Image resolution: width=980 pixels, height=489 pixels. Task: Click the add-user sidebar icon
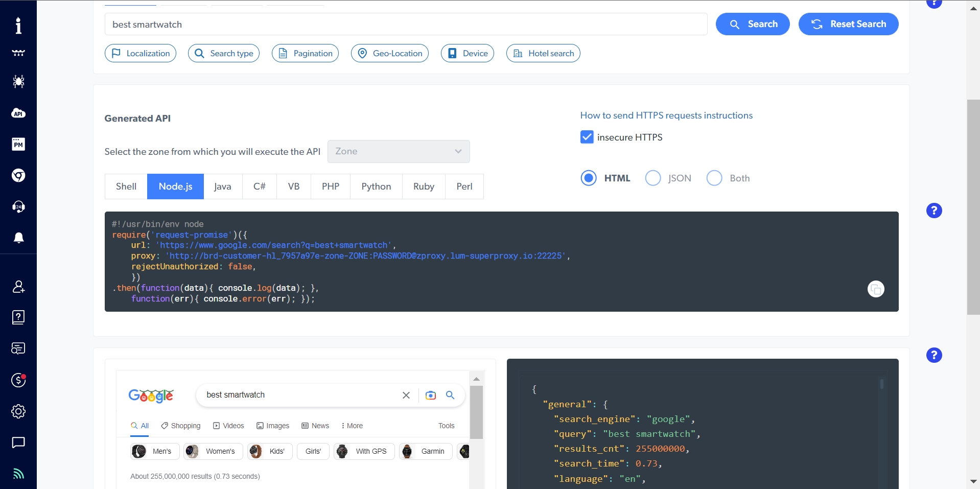[x=18, y=287]
